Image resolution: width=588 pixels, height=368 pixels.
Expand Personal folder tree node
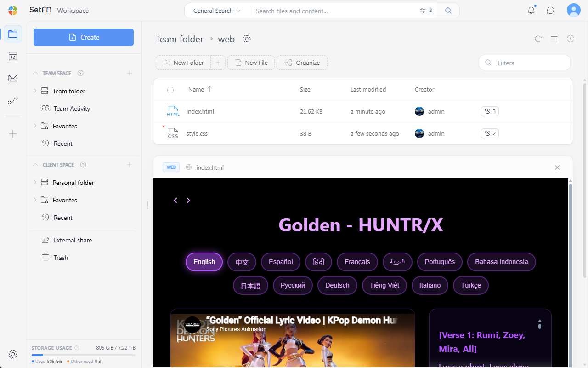click(35, 183)
